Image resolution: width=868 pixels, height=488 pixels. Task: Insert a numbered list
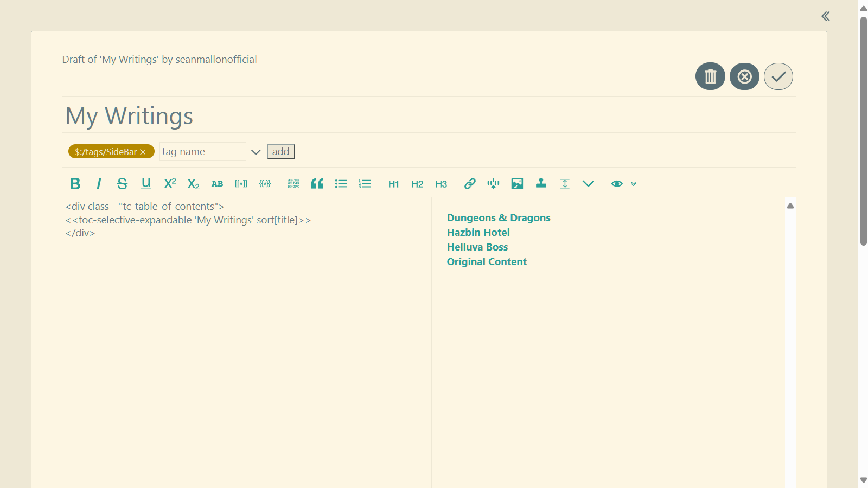(365, 184)
